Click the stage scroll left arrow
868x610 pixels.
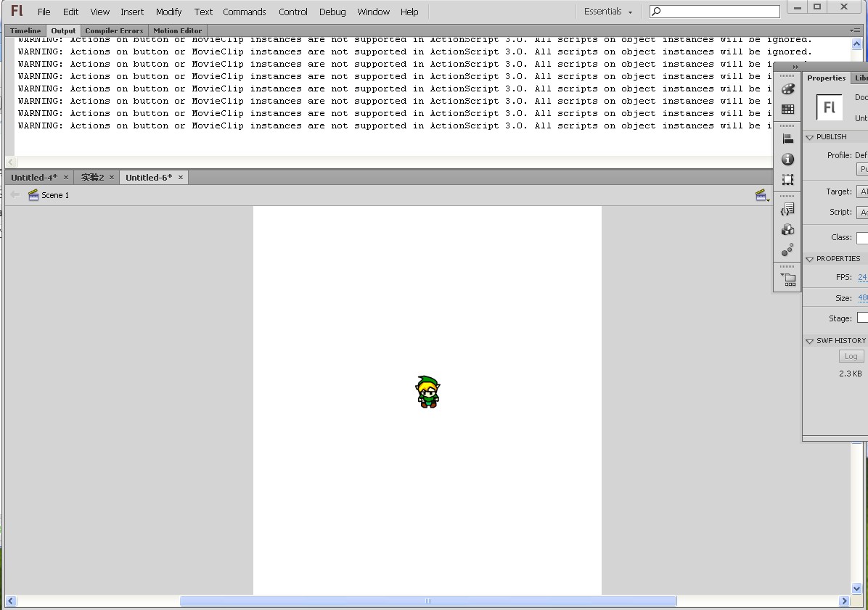pos(10,601)
